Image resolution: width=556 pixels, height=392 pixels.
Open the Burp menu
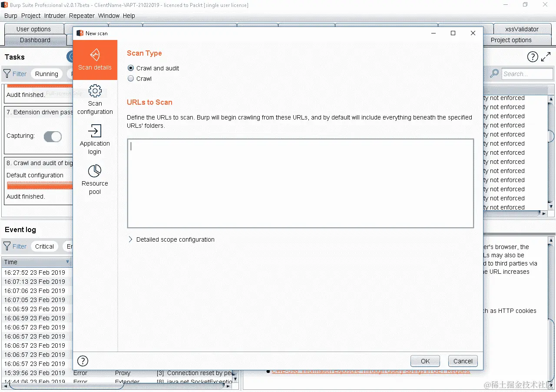point(10,16)
